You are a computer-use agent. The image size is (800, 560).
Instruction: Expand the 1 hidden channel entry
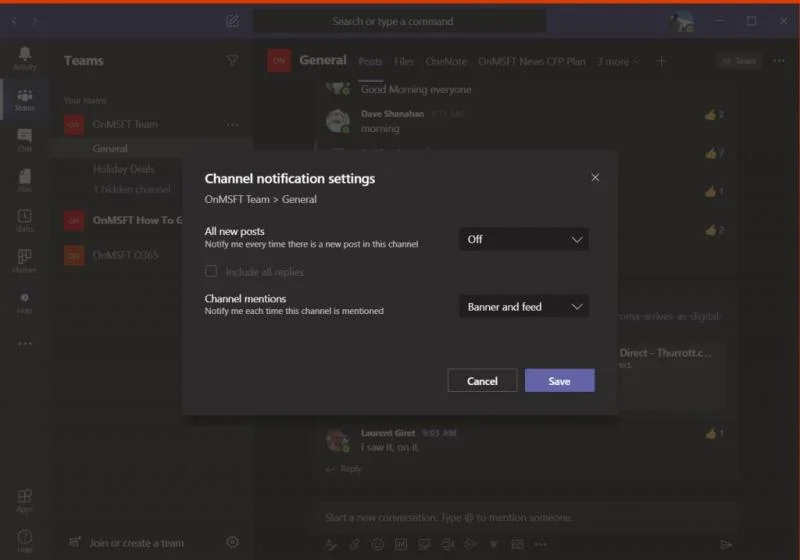click(132, 189)
